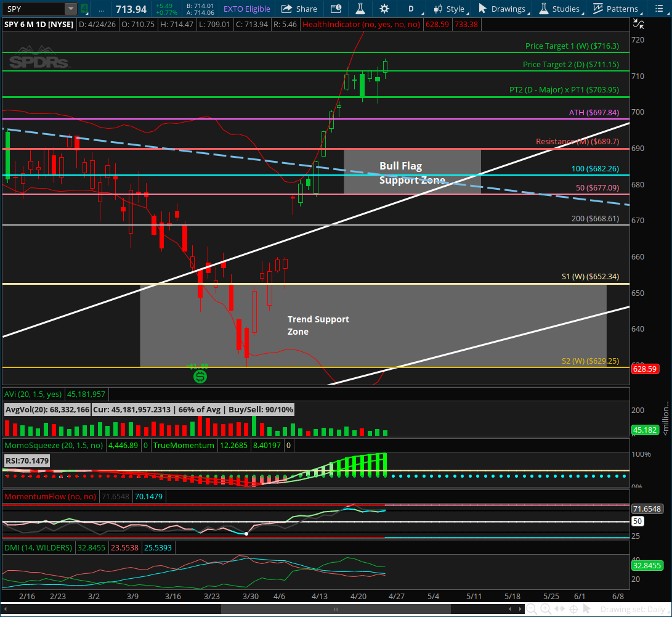Click the left scroll arrow at scrollbar start
The width and height of the screenshot is (672, 617).
[x=5, y=609]
